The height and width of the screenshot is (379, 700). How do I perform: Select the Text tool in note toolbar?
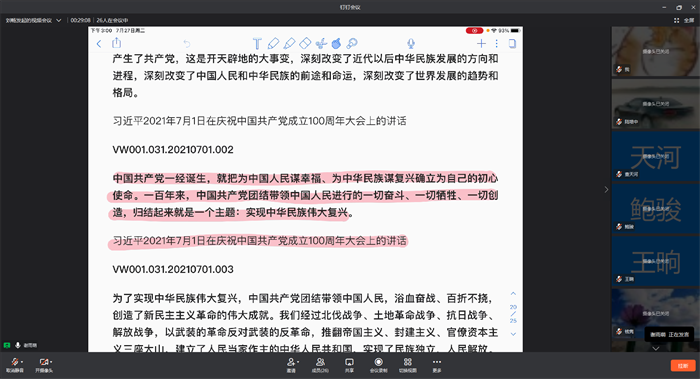[257, 43]
